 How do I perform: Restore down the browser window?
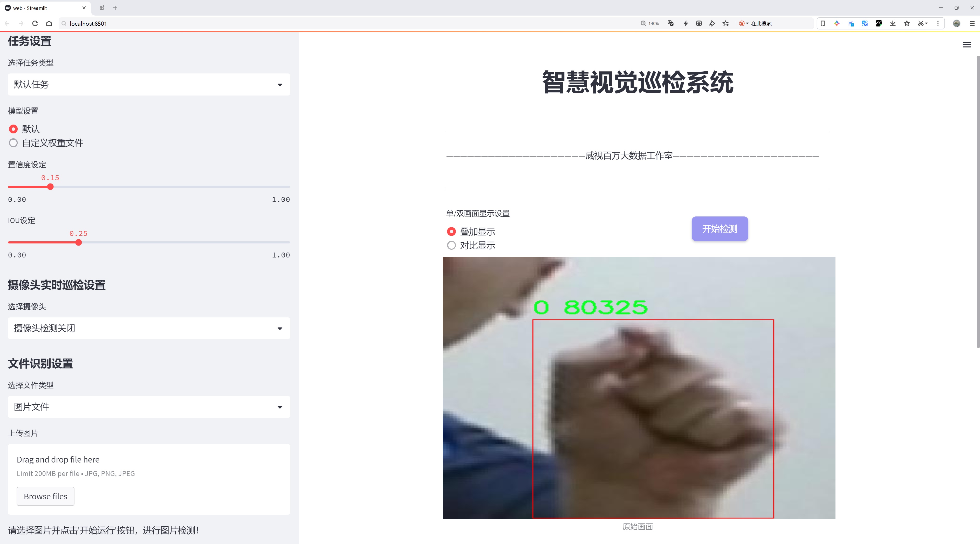point(956,8)
